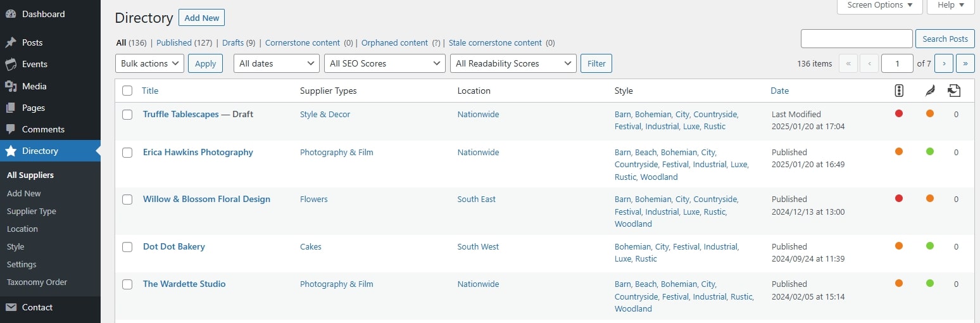Click the Yoast SEO score column icon
Viewport: 980px width, 323px height.
[x=899, y=91]
